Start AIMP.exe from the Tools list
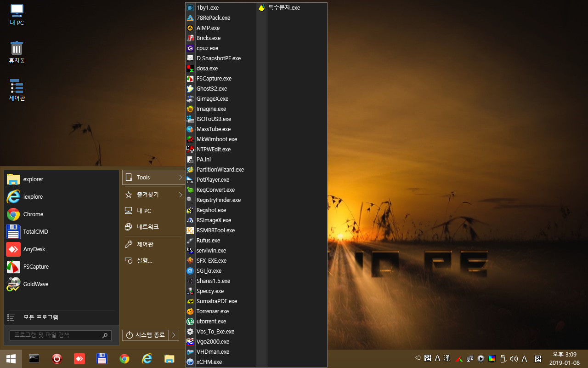Screen dimensions: 588x368 point(221,28)
